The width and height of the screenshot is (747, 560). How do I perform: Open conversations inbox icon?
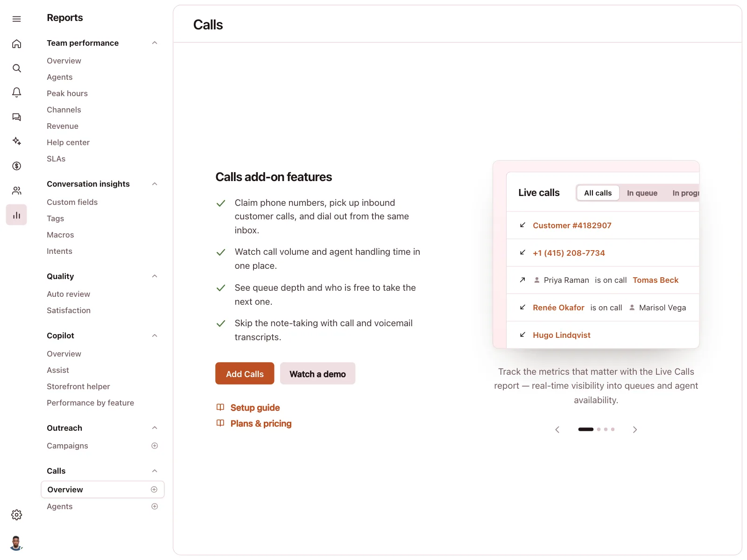17,117
